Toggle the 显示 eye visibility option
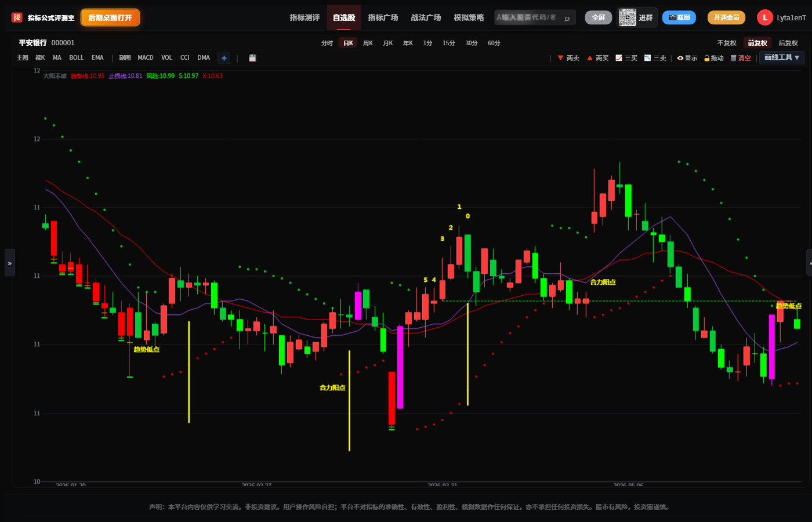 [687, 58]
